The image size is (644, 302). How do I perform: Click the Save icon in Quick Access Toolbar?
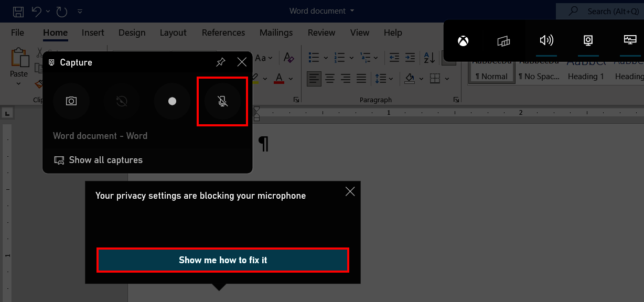point(18,11)
